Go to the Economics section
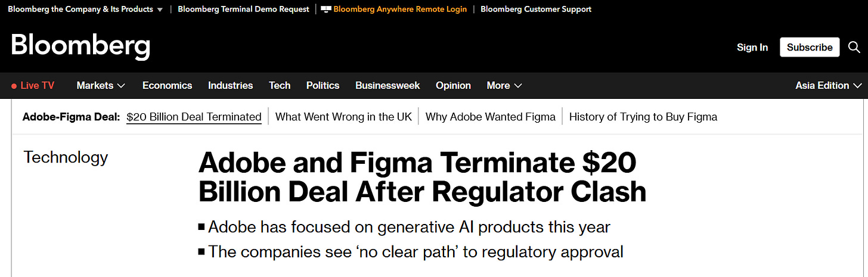This screenshot has width=868, height=277. pos(167,86)
